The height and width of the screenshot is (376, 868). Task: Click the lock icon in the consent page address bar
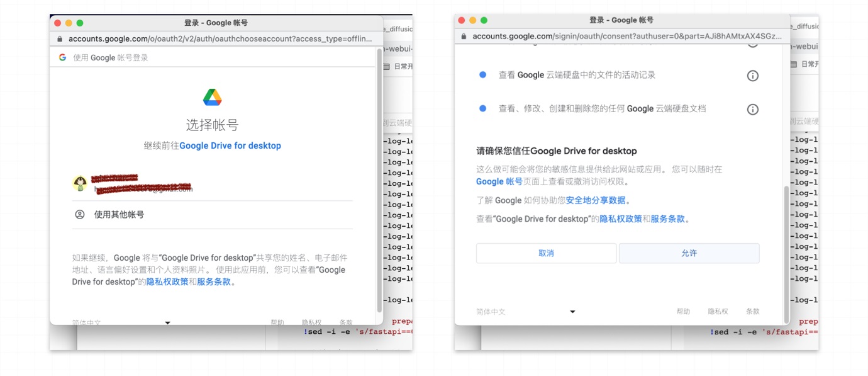[x=464, y=37]
